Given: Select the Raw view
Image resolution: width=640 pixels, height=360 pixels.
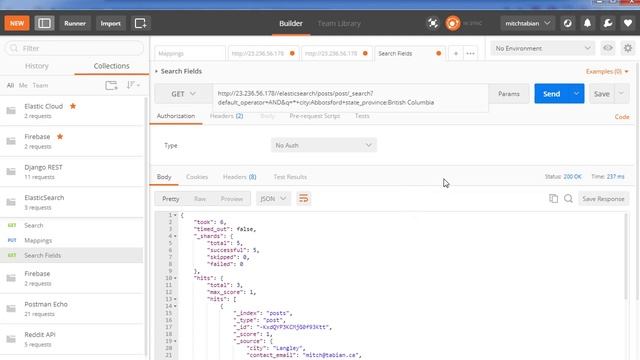Looking at the screenshot, I should pyautogui.click(x=200, y=199).
